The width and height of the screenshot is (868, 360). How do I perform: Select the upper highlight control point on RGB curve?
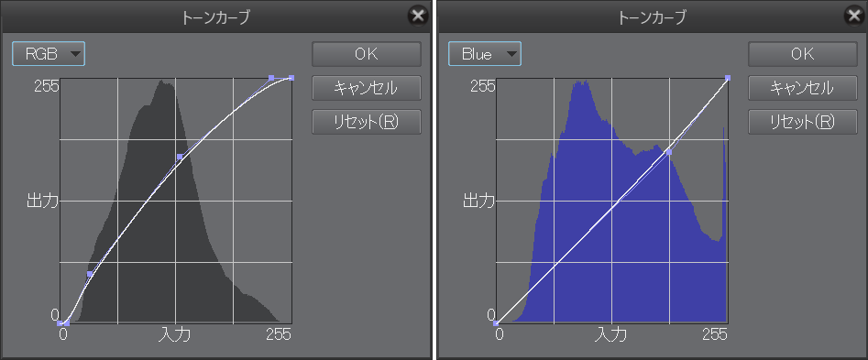pos(271,78)
